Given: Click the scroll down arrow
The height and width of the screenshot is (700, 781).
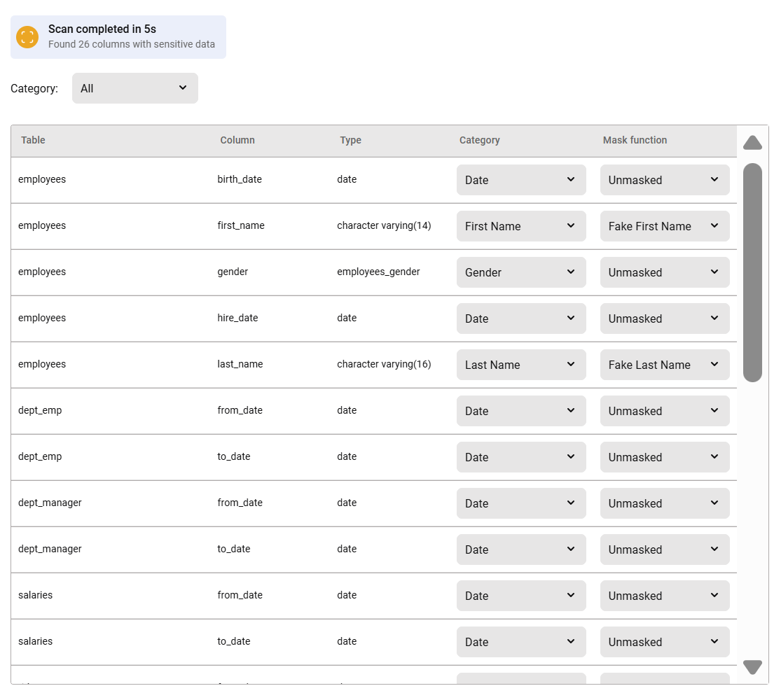Looking at the screenshot, I should pos(752,666).
